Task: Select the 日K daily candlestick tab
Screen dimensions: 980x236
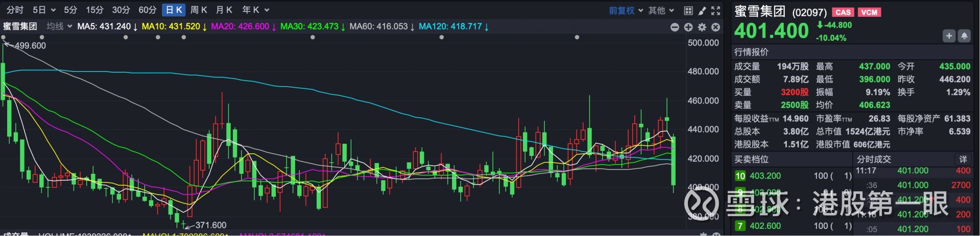Action: coord(174,10)
